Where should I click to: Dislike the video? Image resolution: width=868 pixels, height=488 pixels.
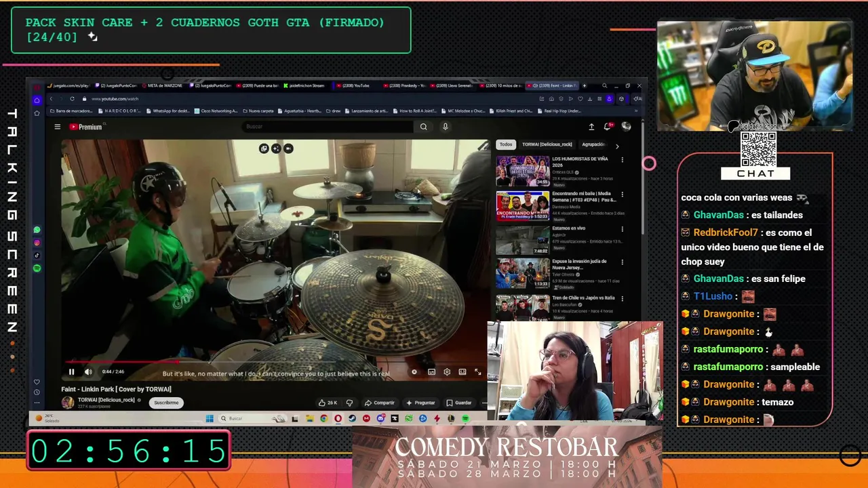349,403
